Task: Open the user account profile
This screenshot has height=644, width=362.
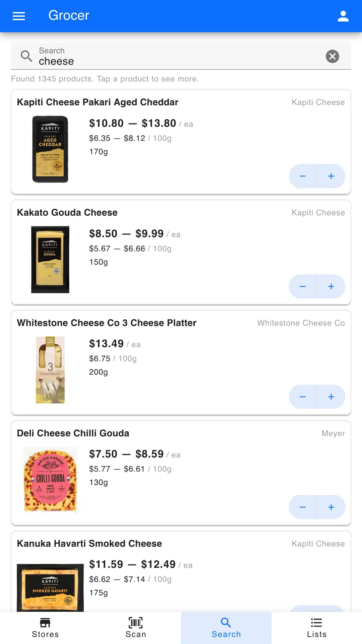Action: [x=343, y=16]
